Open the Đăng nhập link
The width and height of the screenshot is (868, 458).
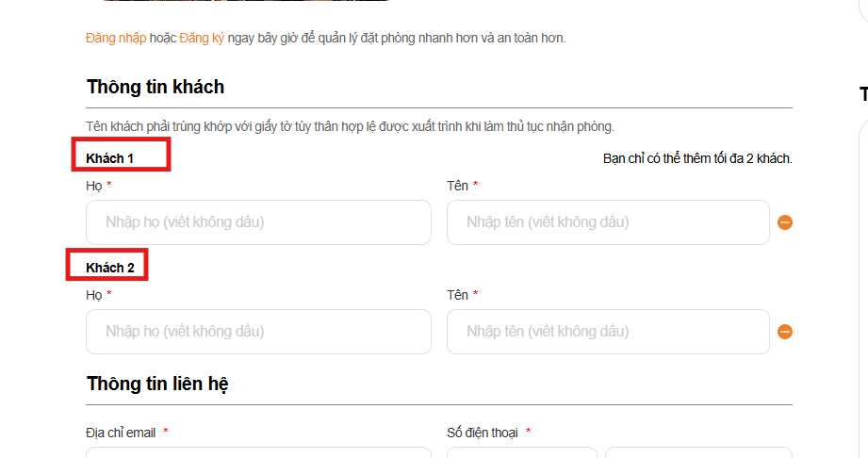coord(116,39)
